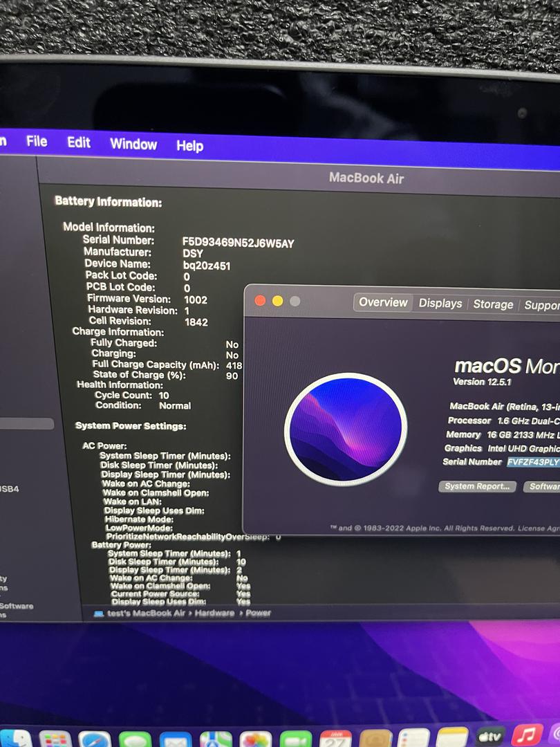
Task: Click the laptop icon in the path bar
Action: [99, 614]
